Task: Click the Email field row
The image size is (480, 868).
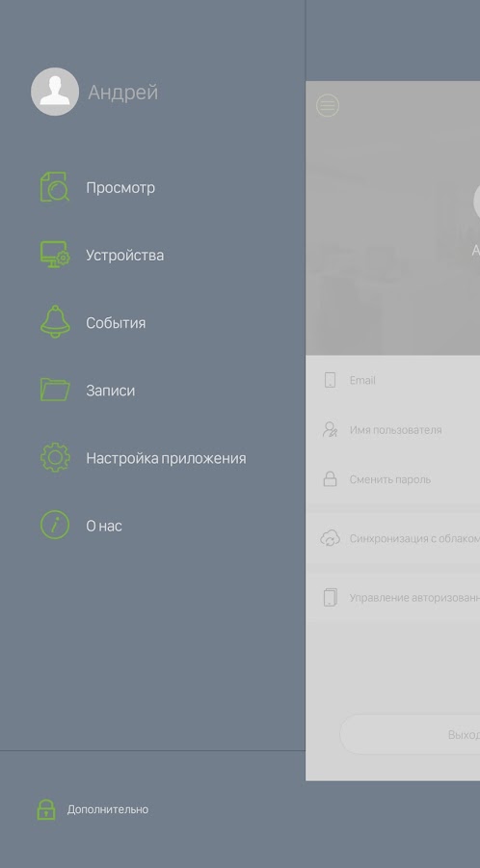Action: [x=392, y=380]
